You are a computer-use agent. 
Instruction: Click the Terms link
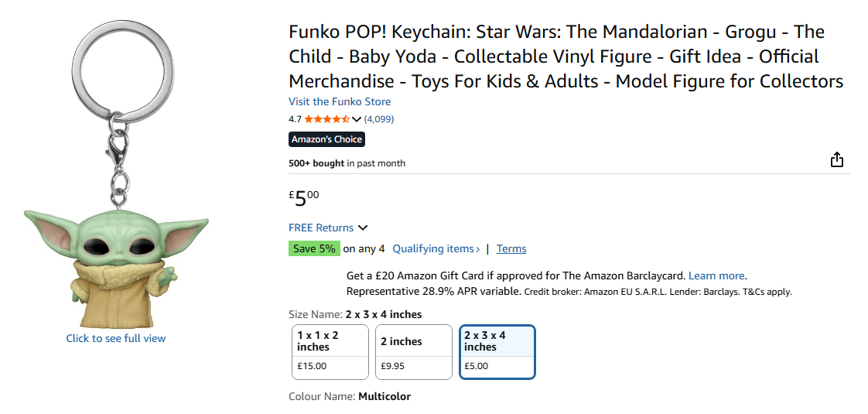tap(511, 248)
